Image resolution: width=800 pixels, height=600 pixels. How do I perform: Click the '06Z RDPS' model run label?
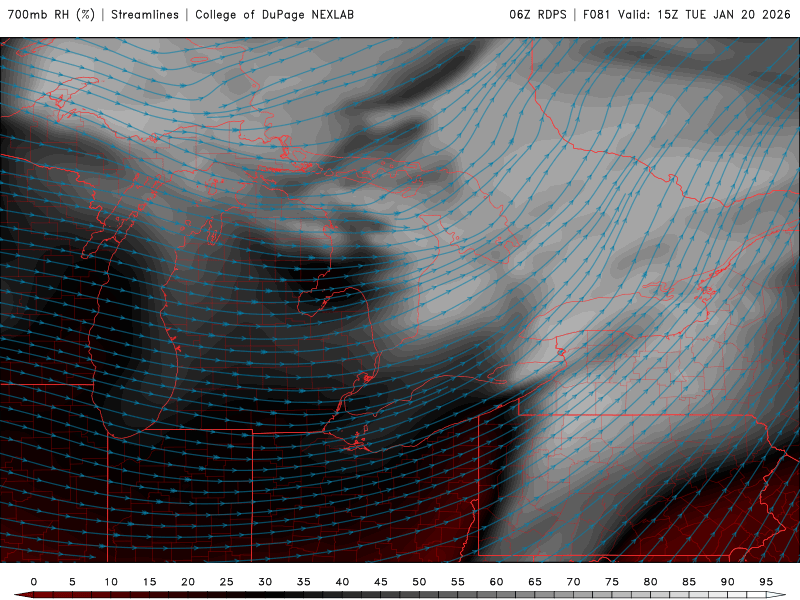pos(538,14)
